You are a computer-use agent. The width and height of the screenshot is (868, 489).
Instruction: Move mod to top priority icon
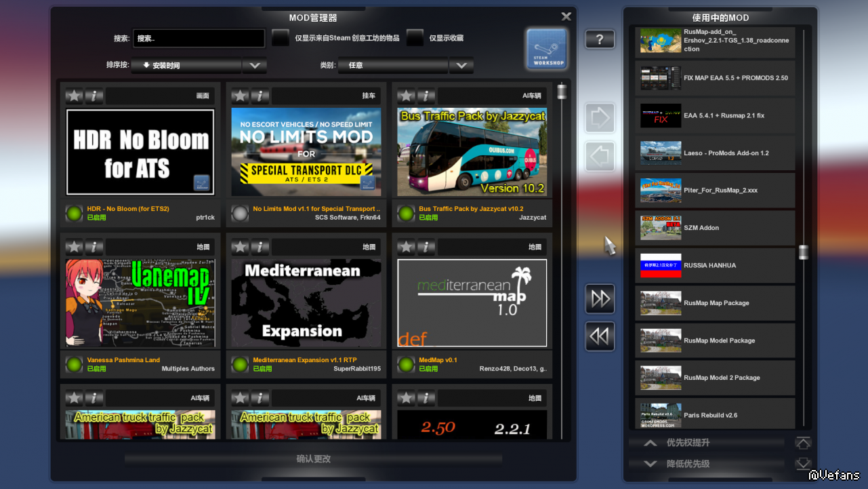coord(803,443)
